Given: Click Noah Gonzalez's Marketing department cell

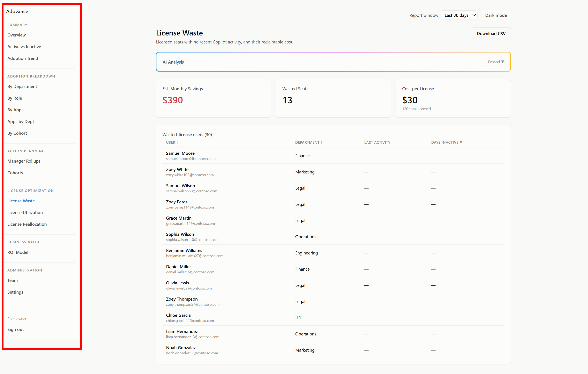Looking at the screenshot, I should click(x=305, y=350).
